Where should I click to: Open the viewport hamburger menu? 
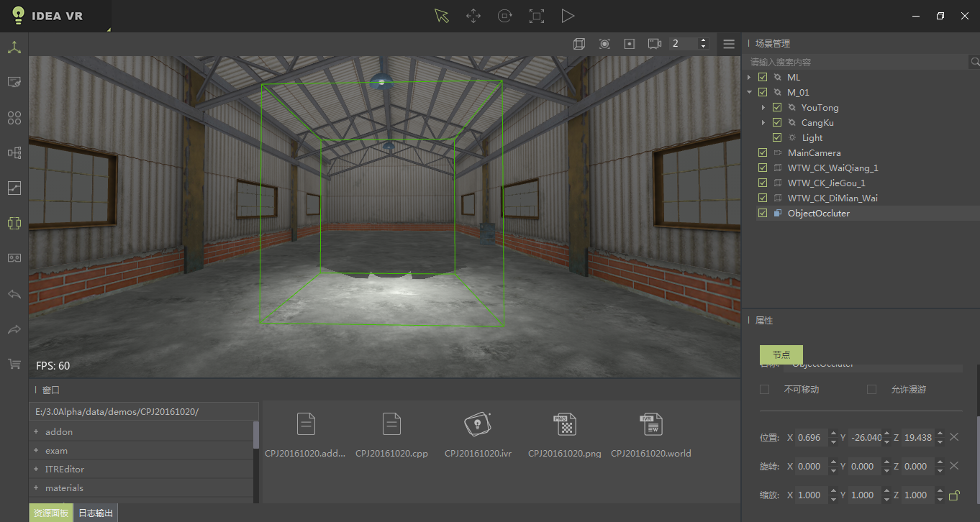click(729, 44)
